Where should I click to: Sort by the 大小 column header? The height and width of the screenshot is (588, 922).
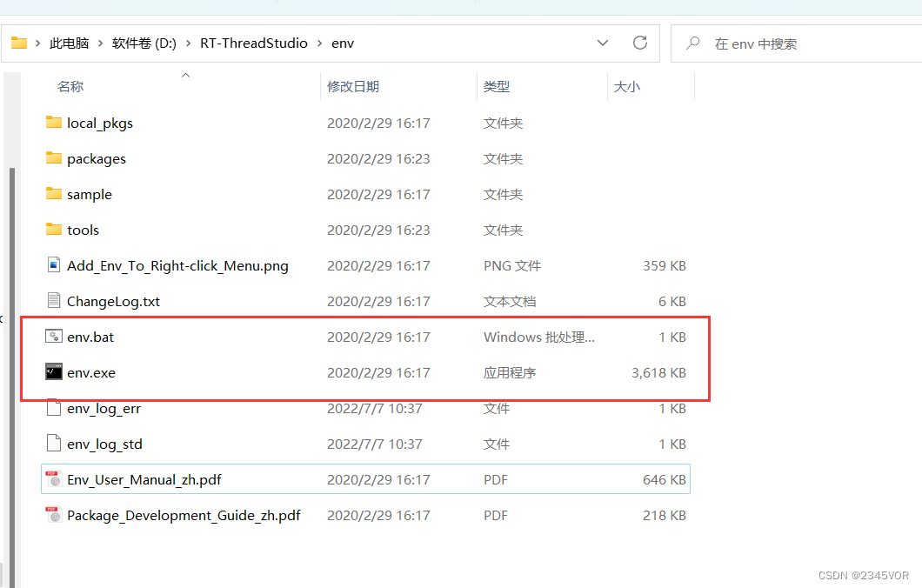coord(627,86)
